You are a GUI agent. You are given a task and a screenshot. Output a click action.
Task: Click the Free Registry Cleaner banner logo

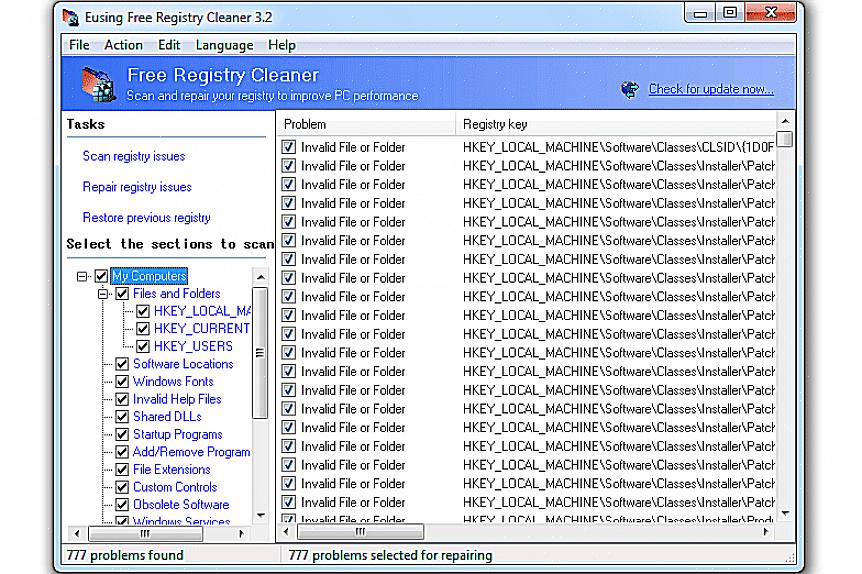pyautogui.click(x=98, y=84)
